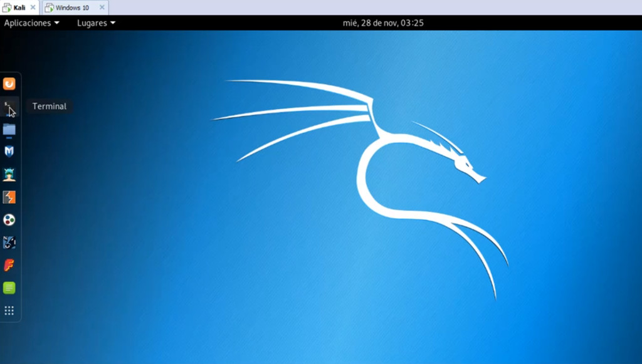Image resolution: width=642 pixels, height=364 pixels.
Task: Open the Files folder icon in dock
Action: point(9,130)
